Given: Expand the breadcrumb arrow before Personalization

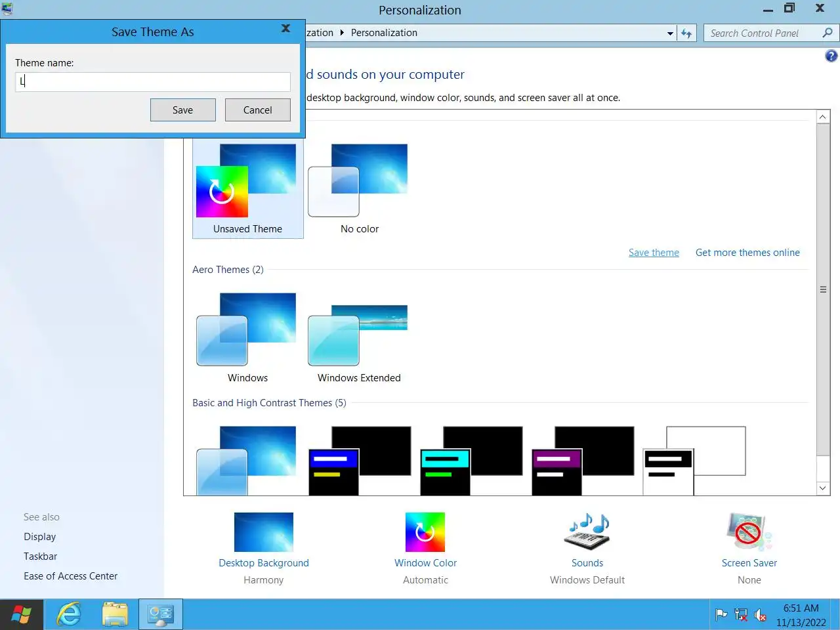Looking at the screenshot, I should pyautogui.click(x=342, y=33).
